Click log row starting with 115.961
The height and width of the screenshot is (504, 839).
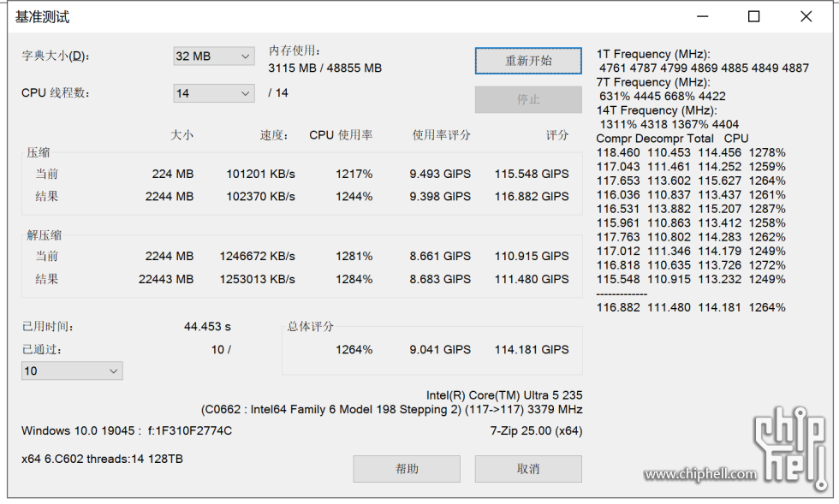pyautogui.click(x=691, y=223)
